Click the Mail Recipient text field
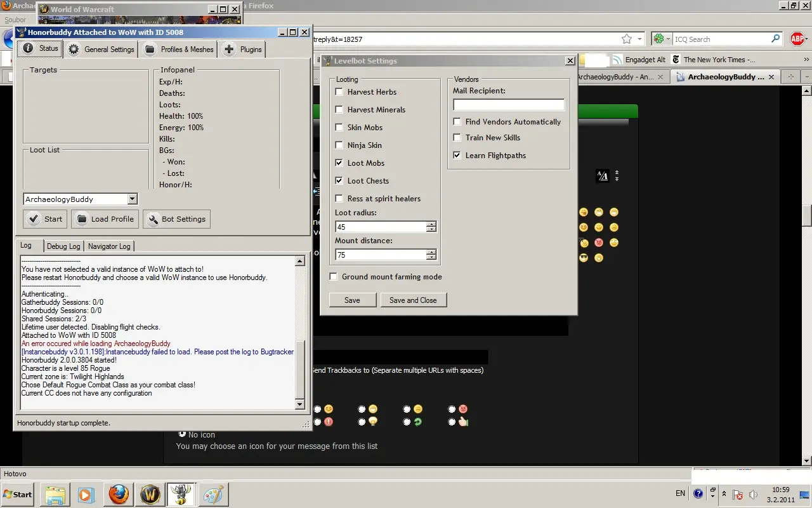Image resolution: width=812 pixels, height=508 pixels. [508, 105]
